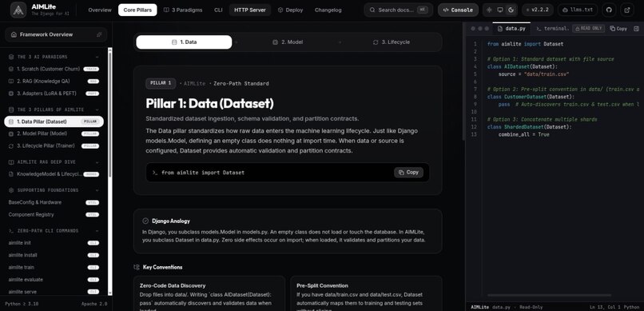This screenshot has height=311, width=644.
Task: Collapse SUPPORTING FOUNDATIONS section
Action: click(x=97, y=190)
